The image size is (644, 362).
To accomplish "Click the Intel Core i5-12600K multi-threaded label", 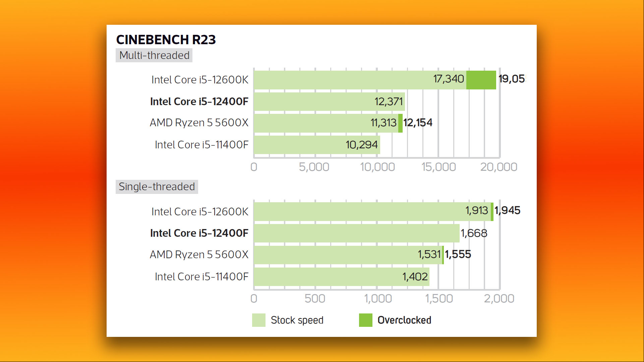I will pyautogui.click(x=200, y=80).
